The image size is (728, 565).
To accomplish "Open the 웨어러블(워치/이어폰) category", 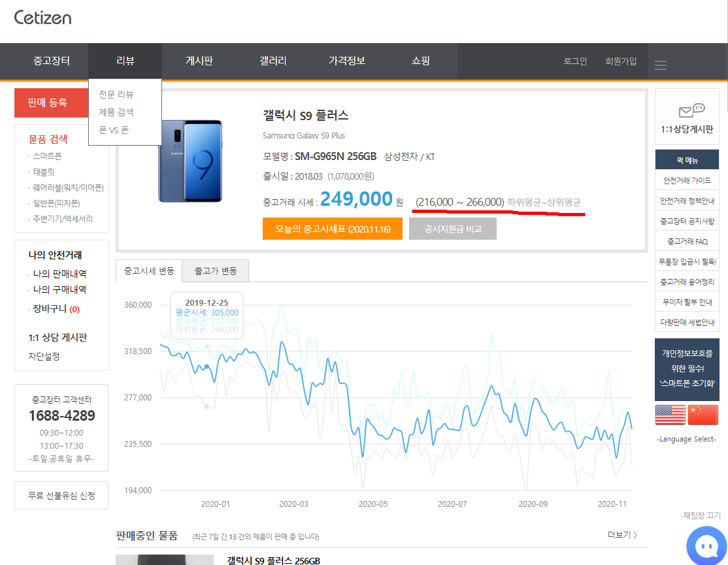I will pyautogui.click(x=68, y=187).
